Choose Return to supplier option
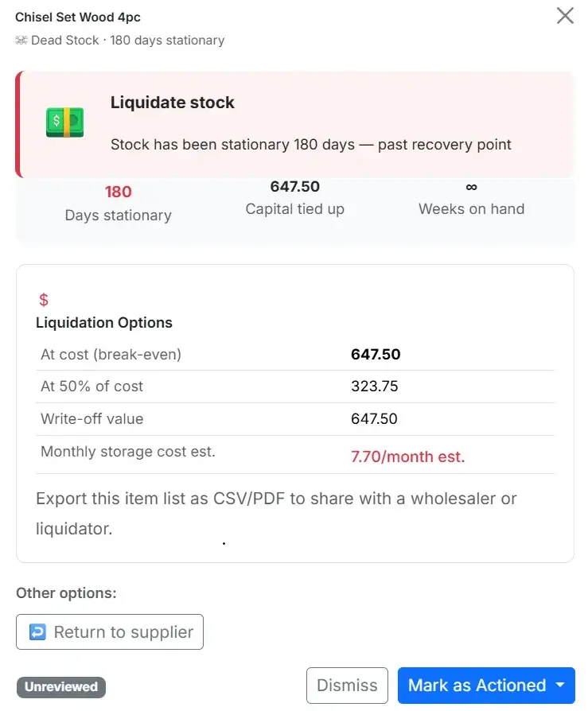Screen dimensions: 588x711 [110, 631]
